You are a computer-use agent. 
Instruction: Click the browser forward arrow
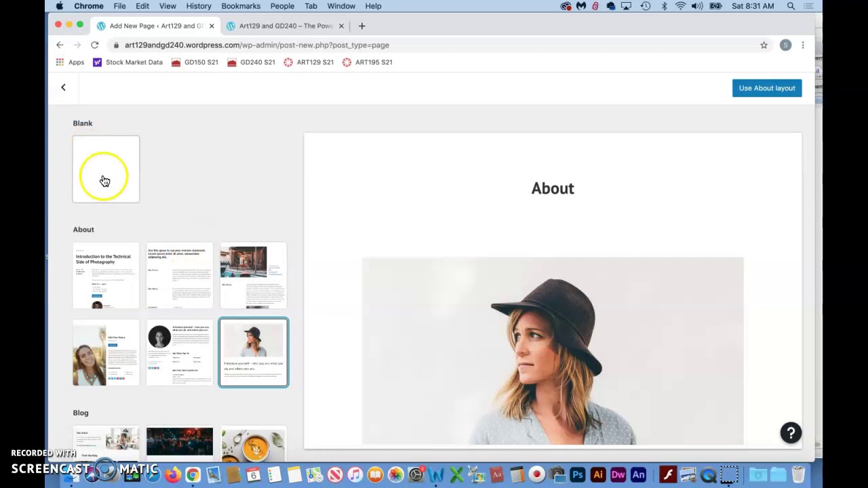pos(77,45)
